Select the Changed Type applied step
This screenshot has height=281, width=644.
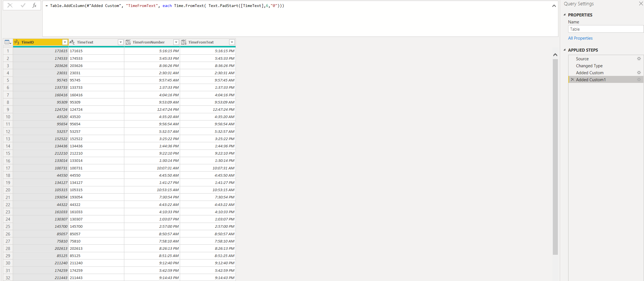606,66
